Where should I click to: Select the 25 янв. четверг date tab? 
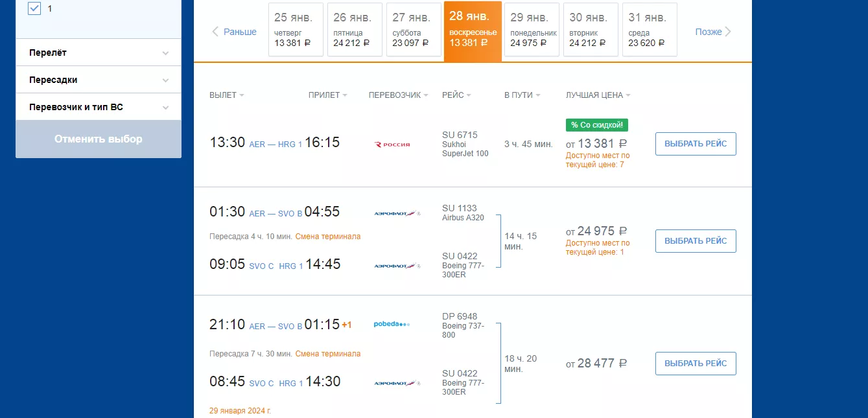[x=296, y=30]
